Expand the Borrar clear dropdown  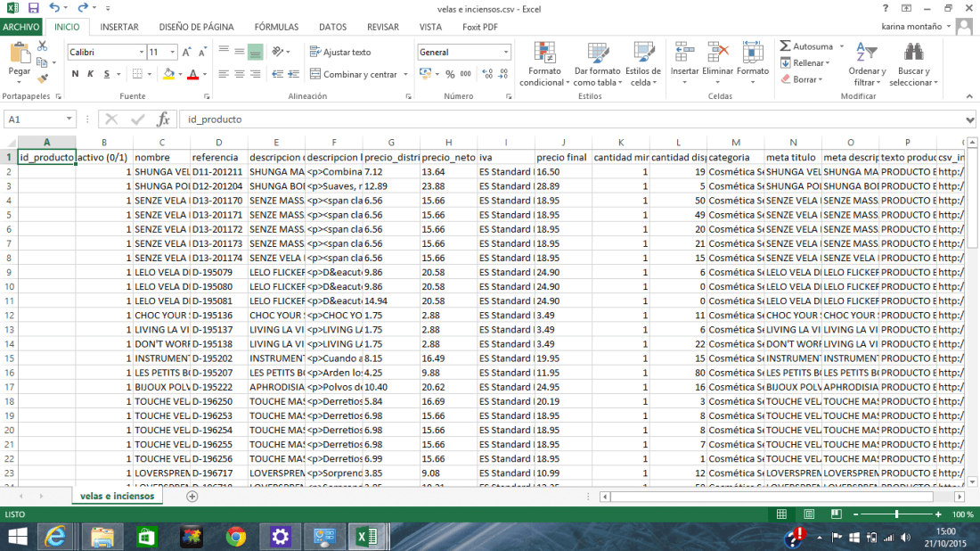pyautogui.click(x=820, y=79)
